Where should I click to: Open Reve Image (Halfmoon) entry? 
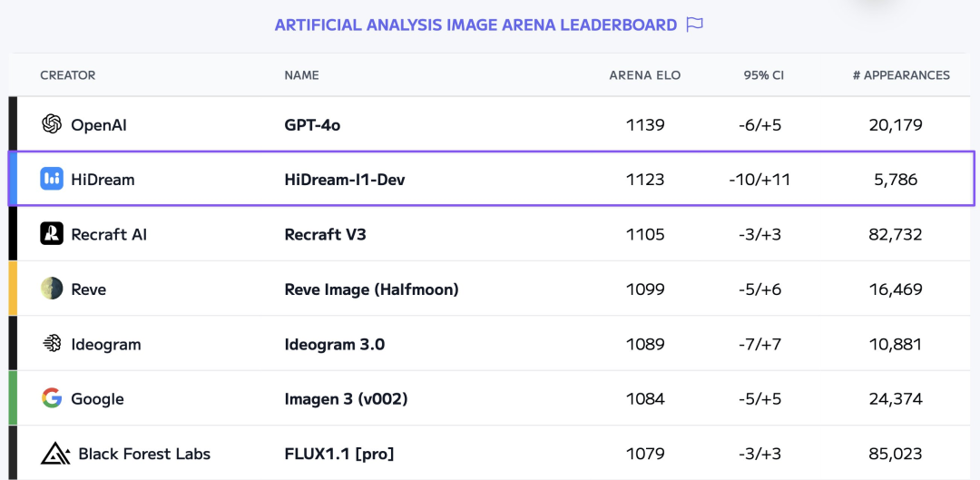371,289
